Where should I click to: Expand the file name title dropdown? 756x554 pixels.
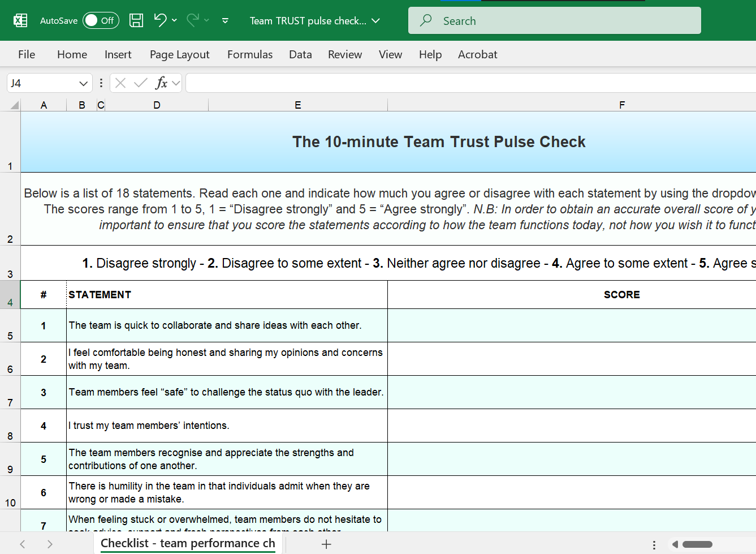click(375, 21)
